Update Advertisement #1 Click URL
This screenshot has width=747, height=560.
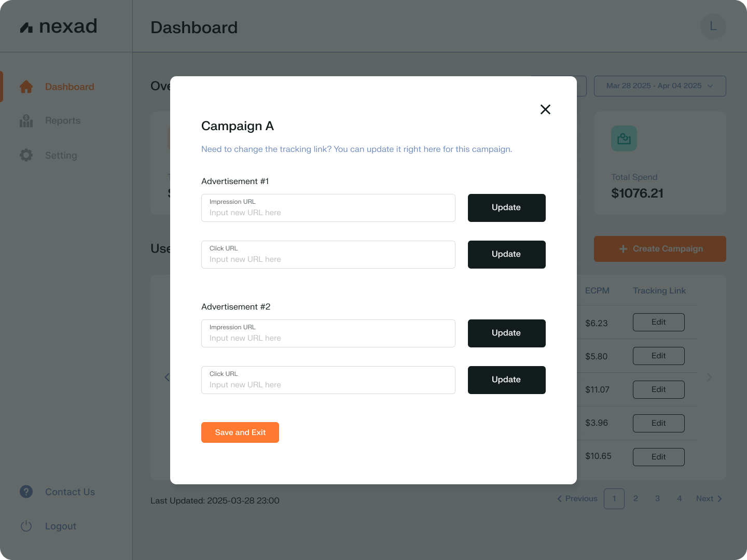(x=507, y=255)
